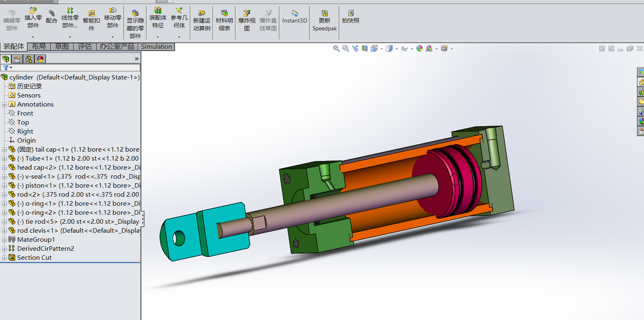The height and width of the screenshot is (320, 644).
Task: Switch to the Simulation tab
Action: tap(156, 47)
